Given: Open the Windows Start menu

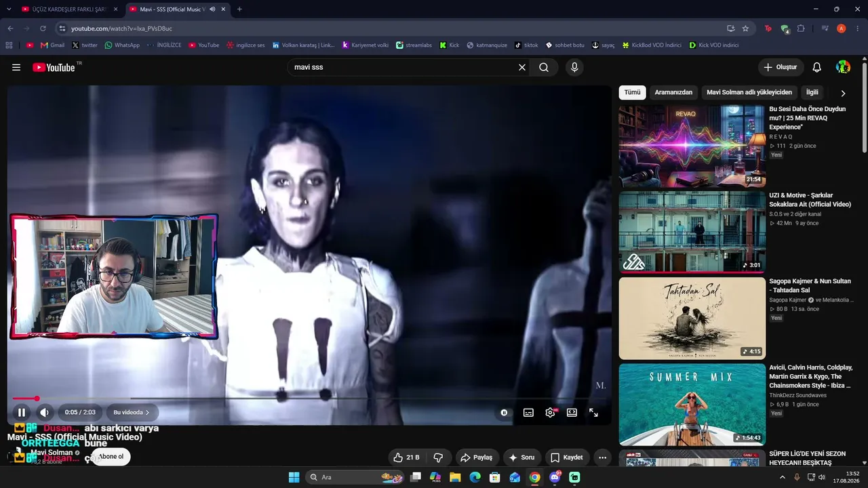Looking at the screenshot, I should 294,477.
